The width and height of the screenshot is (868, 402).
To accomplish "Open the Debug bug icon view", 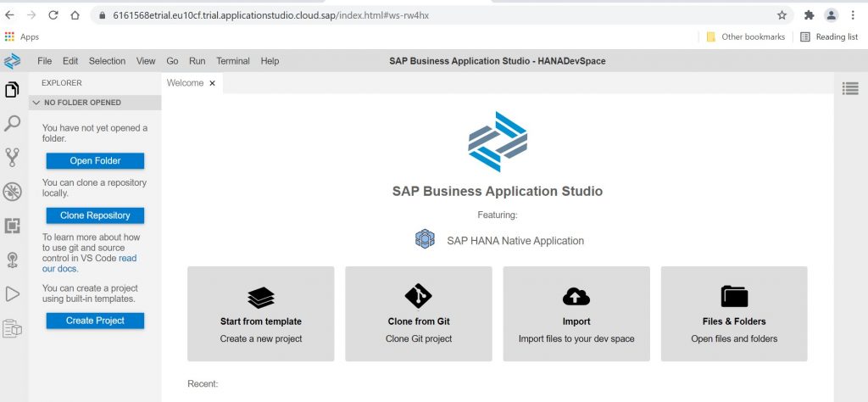I will click(x=12, y=192).
